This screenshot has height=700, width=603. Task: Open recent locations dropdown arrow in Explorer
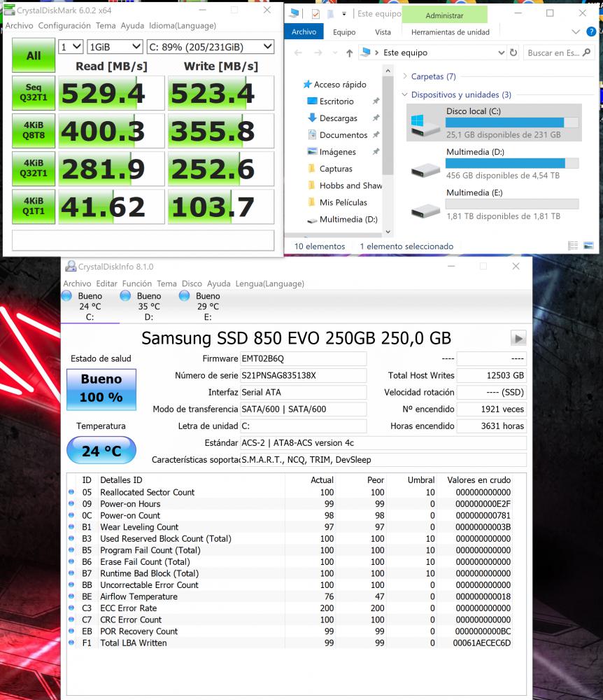[335, 52]
